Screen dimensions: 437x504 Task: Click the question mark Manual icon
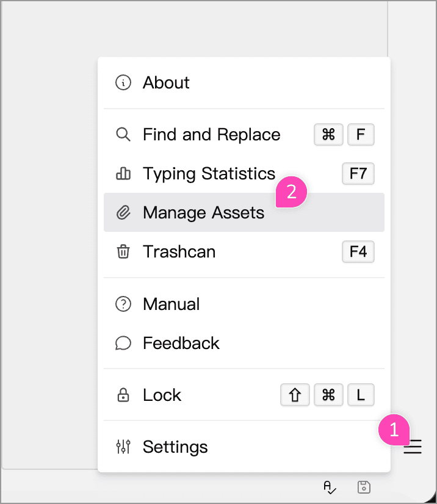tap(123, 304)
